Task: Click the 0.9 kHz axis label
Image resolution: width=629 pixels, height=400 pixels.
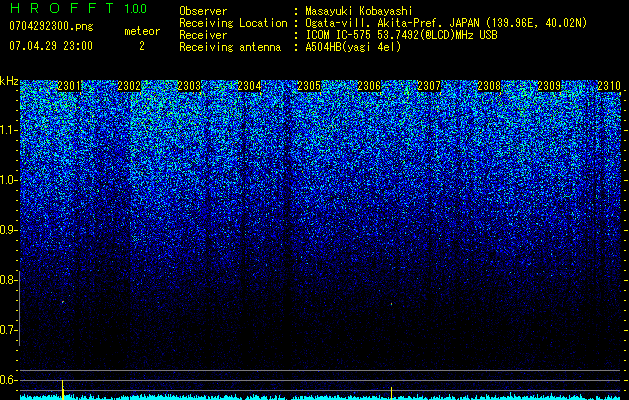Action: 8,230
